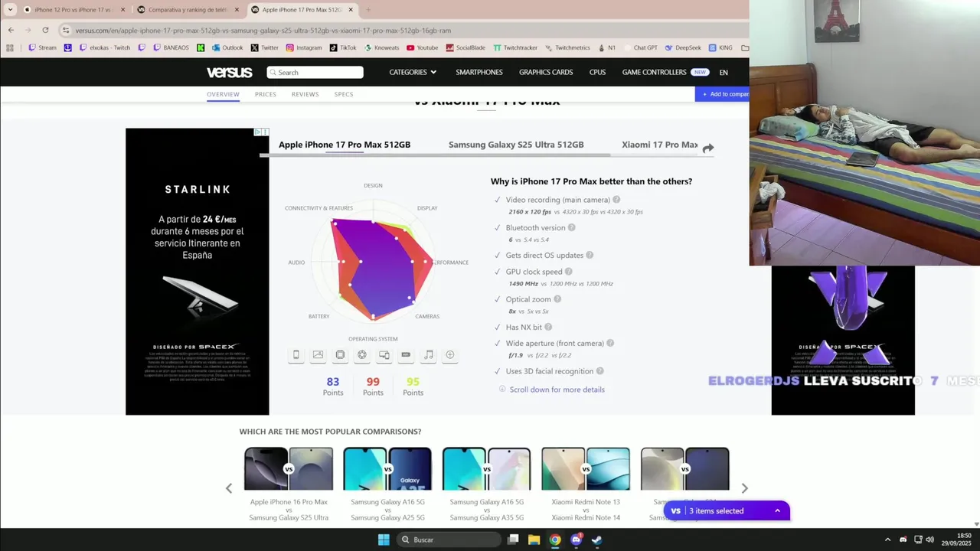Open File Explorer from the taskbar
This screenshot has height=551, width=980.
point(534,540)
